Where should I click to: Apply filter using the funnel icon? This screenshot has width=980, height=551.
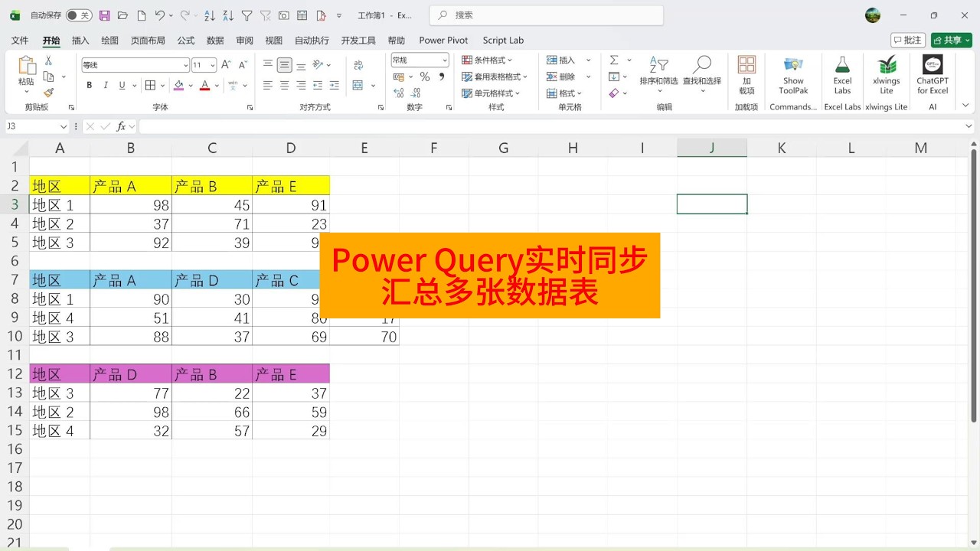[247, 15]
